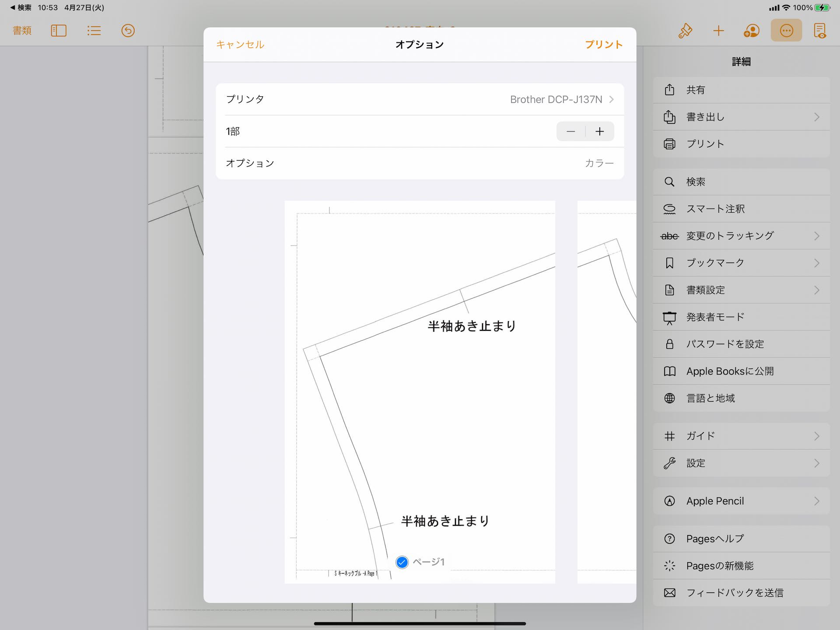The image size is (840, 630).
Task: Expand the Apple Pencil settings
Action: pos(741,500)
